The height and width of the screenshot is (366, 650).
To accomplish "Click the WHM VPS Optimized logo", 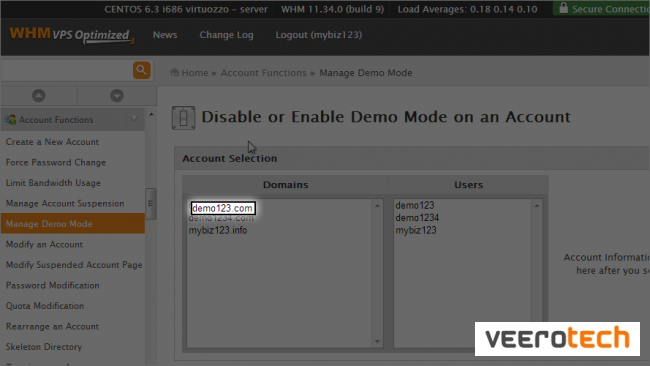I will (72, 35).
